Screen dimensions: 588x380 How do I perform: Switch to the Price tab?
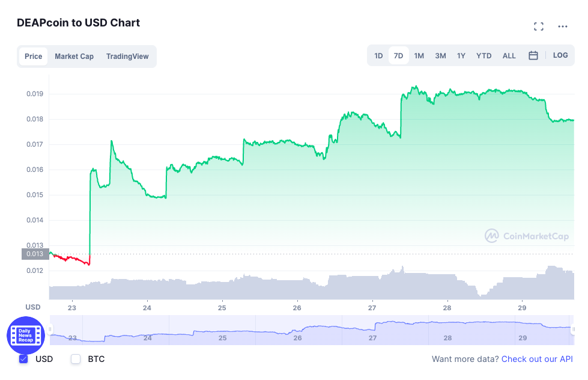tap(34, 57)
